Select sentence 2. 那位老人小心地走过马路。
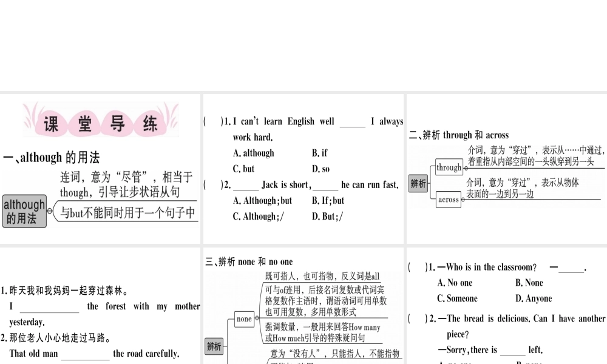607x364 pixels. (x=56, y=338)
